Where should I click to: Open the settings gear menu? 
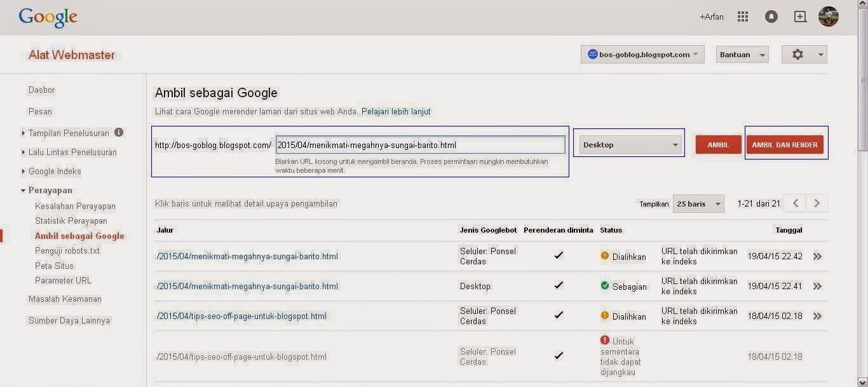coord(804,55)
